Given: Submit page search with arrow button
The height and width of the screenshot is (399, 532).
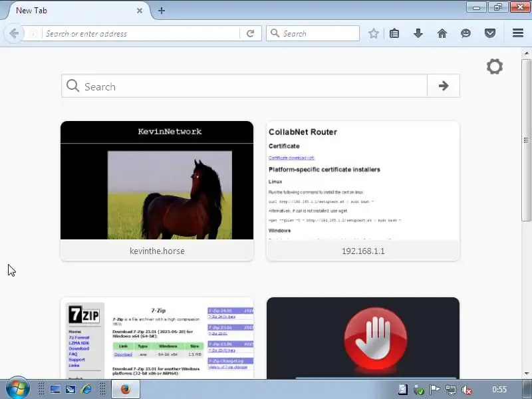Looking at the screenshot, I should (444, 86).
